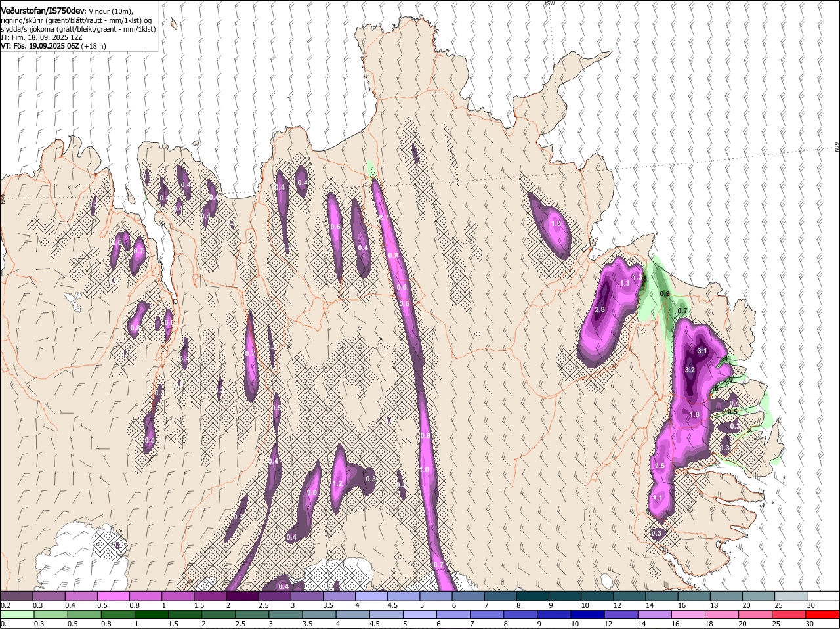This screenshot has height=629, width=840.
Task: Click the Veðurstofan/IS750dev title text
Action: click(x=43, y=11)
